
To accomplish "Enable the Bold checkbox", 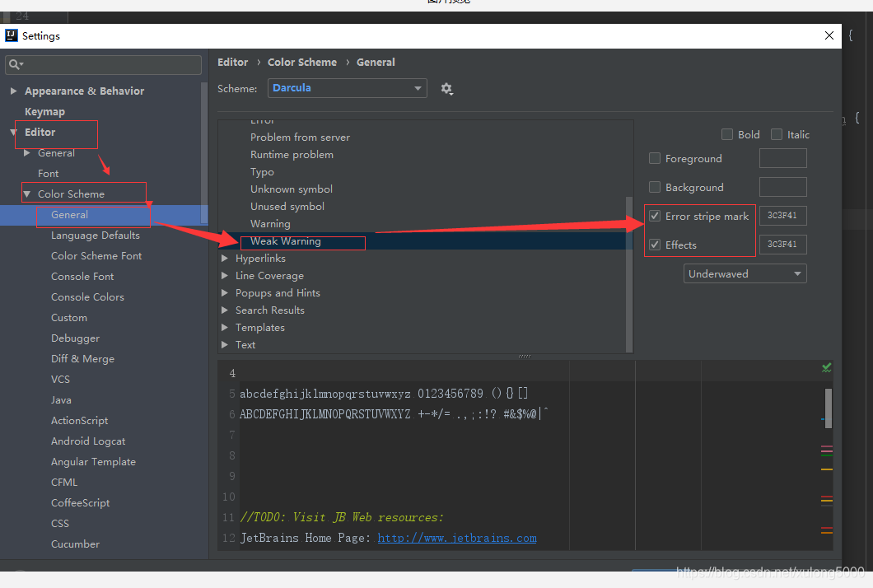I will point(726,134).
